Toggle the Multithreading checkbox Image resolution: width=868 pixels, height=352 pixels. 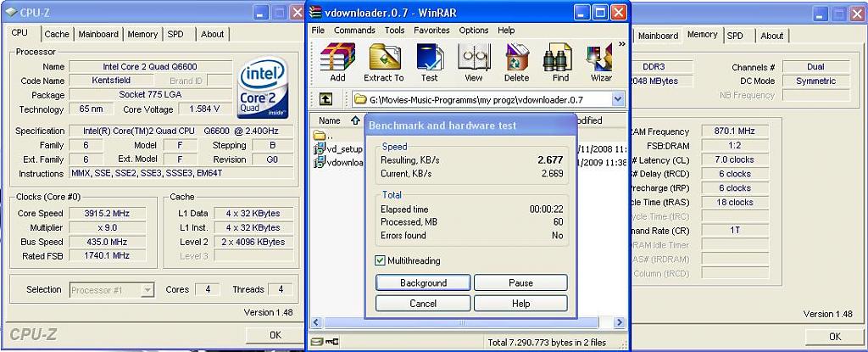[x=380, y=260]
